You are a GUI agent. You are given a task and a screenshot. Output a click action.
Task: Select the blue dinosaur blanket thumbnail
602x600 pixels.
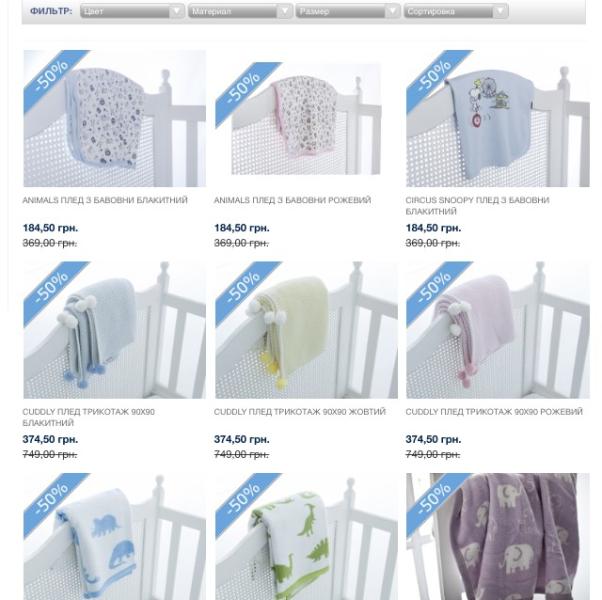coord(115,537)
